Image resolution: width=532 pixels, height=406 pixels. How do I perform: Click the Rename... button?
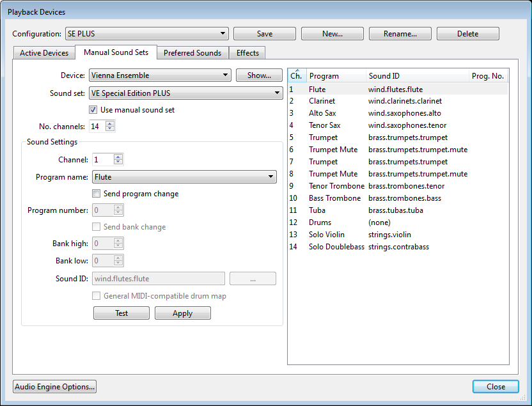coord(400,34)
